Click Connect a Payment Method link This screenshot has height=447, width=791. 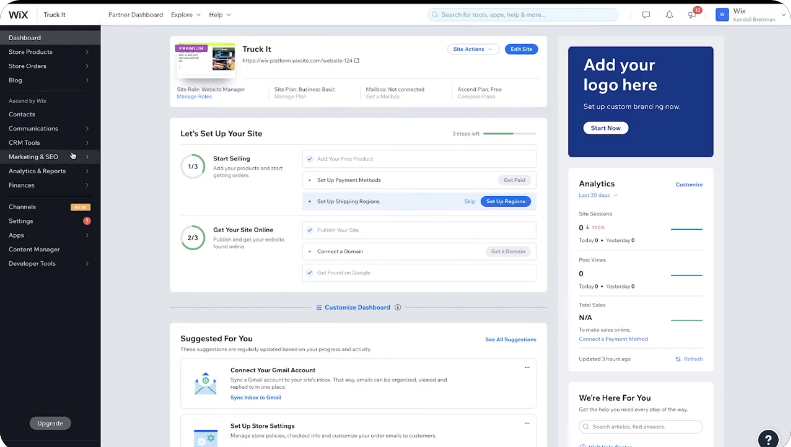(613, 339)
